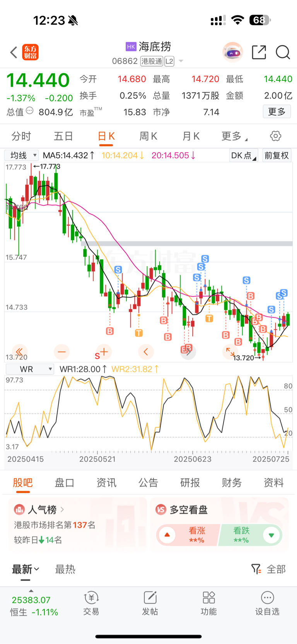Image resolution: width=297 pixels, height=644 pixels.
Task: Tap the right arrow chart control
Action: (x=188, y=352)
